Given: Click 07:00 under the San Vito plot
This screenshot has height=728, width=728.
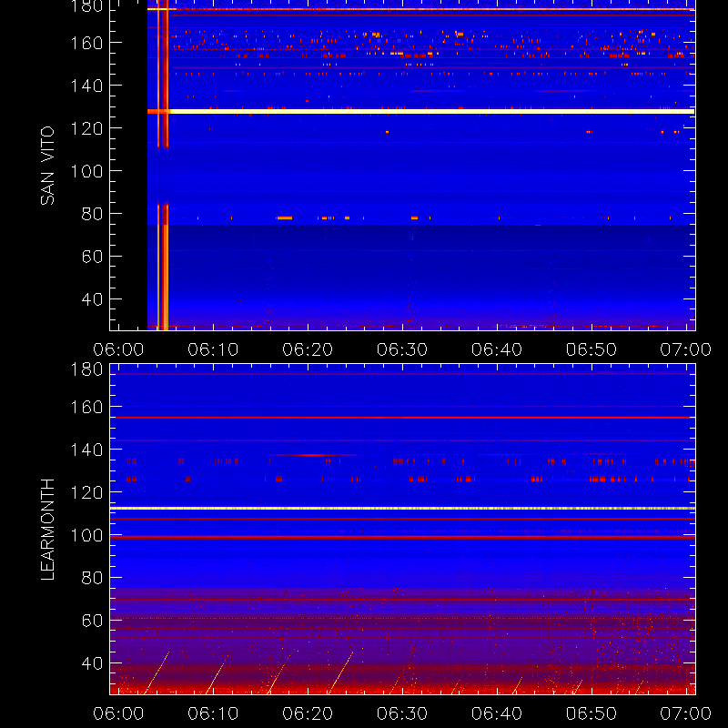Looking at the screenshot, I should pyautogui.click(x=686, y=349).
